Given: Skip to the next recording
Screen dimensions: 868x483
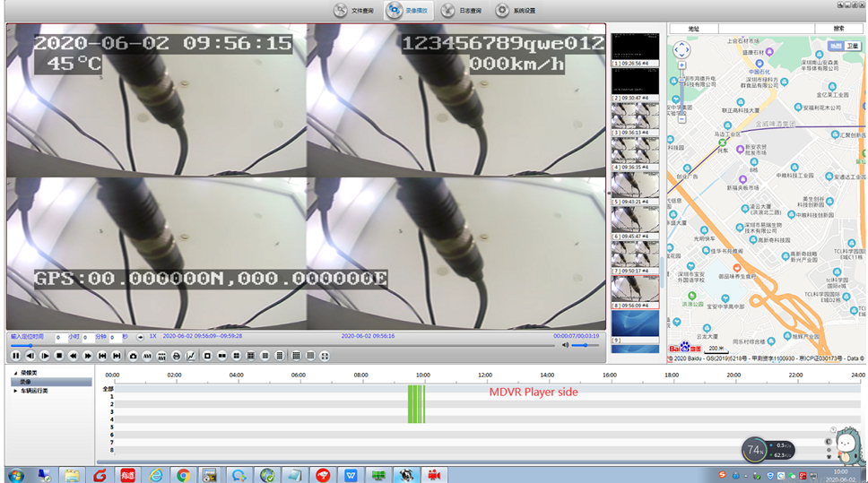Looking at the screenshot, I should 117,356.
